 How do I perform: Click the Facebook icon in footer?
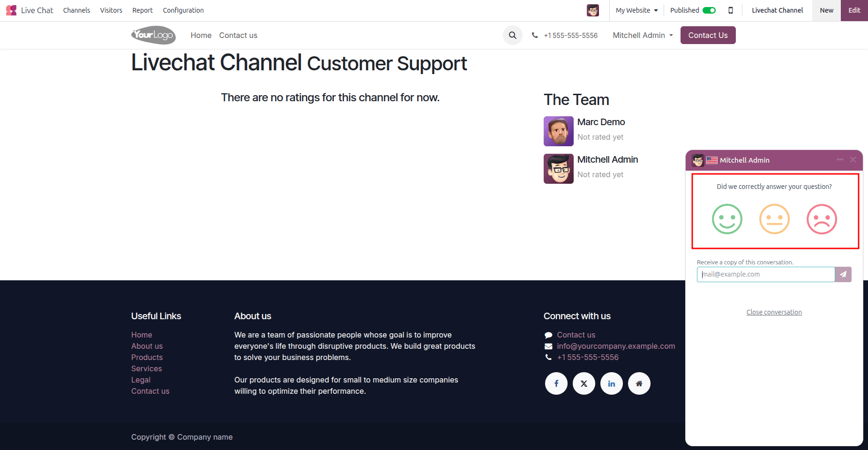pyautogui.click(x=556, y=383)
